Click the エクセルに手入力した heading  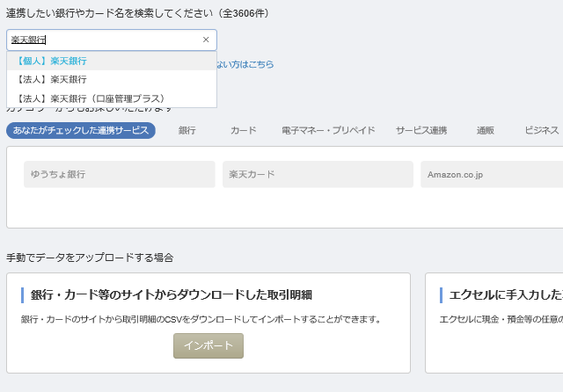coord(506,294)
